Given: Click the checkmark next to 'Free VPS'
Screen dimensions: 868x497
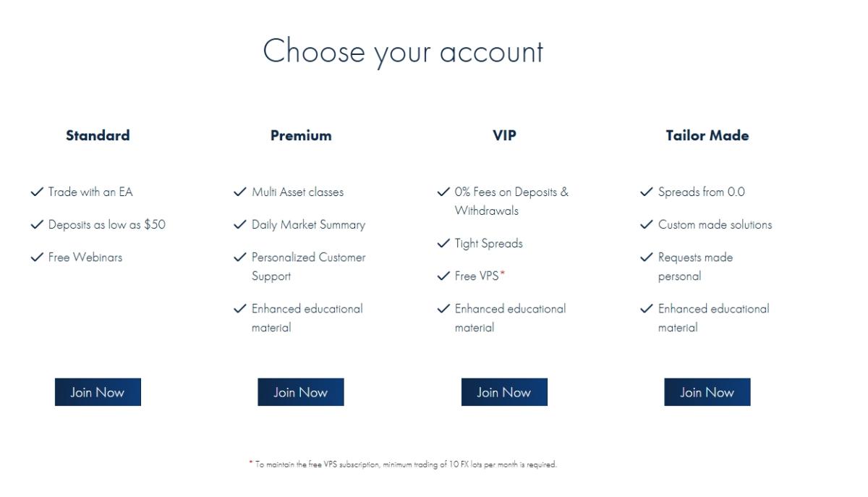Looking at the screenshot, I should pyautogui.click(x=443, y=276).
